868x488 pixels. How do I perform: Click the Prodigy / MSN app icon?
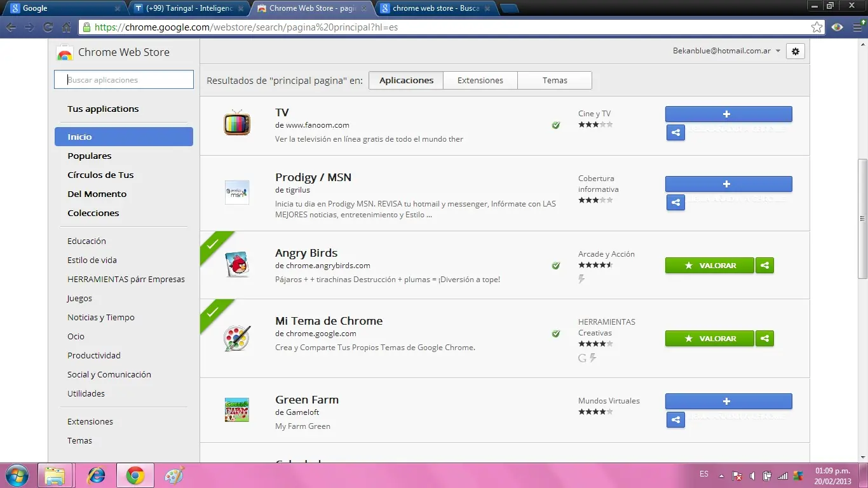pos(237,192)
